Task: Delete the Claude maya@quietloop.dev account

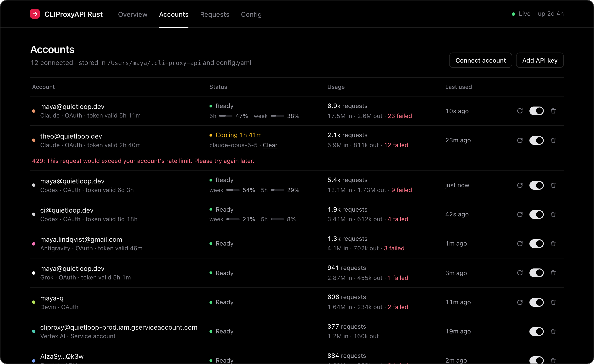Action: [553, 111]
